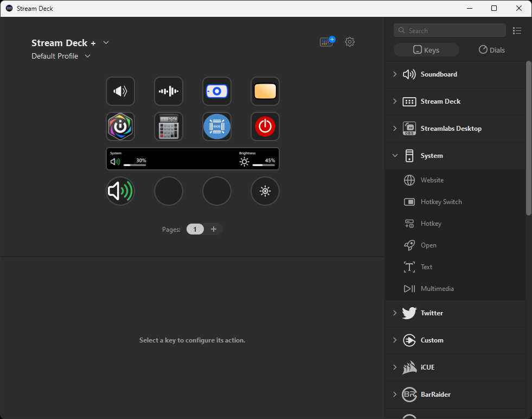Open the Stream Deck store icon
Image resolution: width=532 pixels, height=419 pixels.
(327, 41)
